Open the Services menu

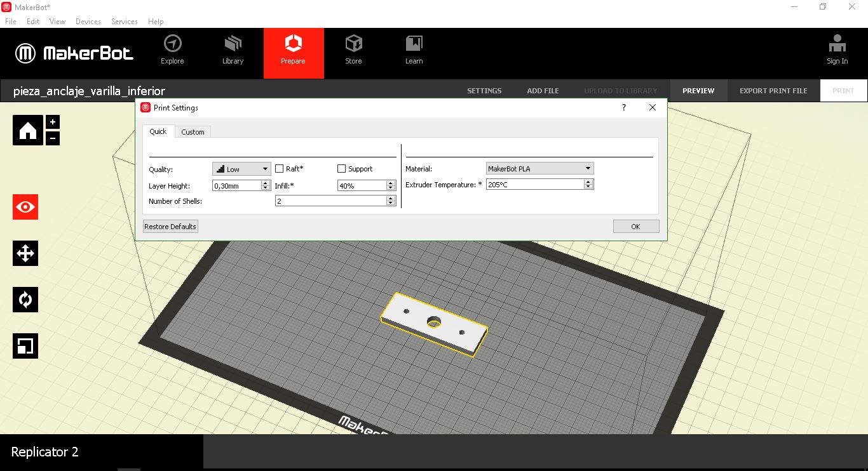point(125,21)
